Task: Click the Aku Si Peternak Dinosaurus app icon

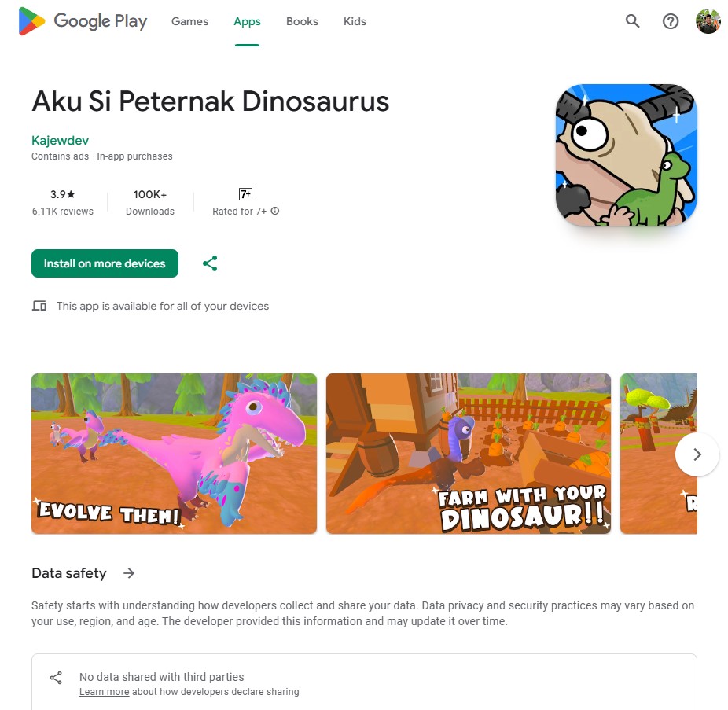Action: [627, 155]
